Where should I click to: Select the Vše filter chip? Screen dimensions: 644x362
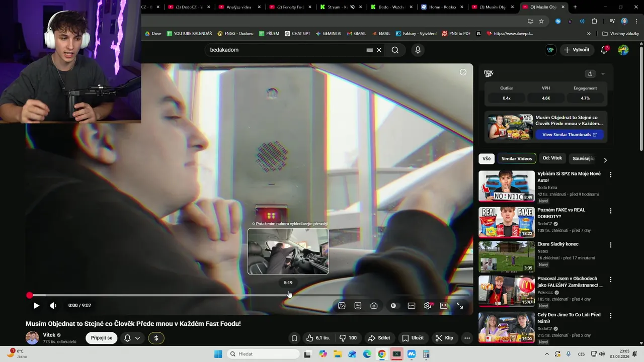(487, 158)
